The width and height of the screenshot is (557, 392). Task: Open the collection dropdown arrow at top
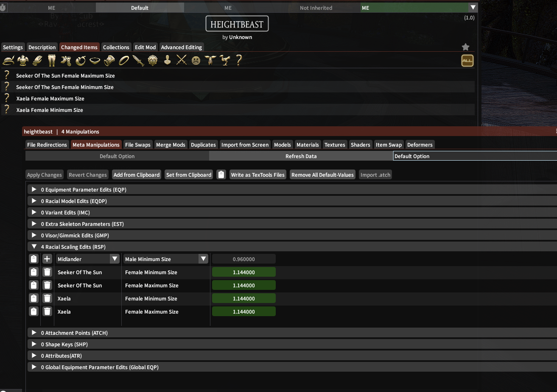coord(473,8)
